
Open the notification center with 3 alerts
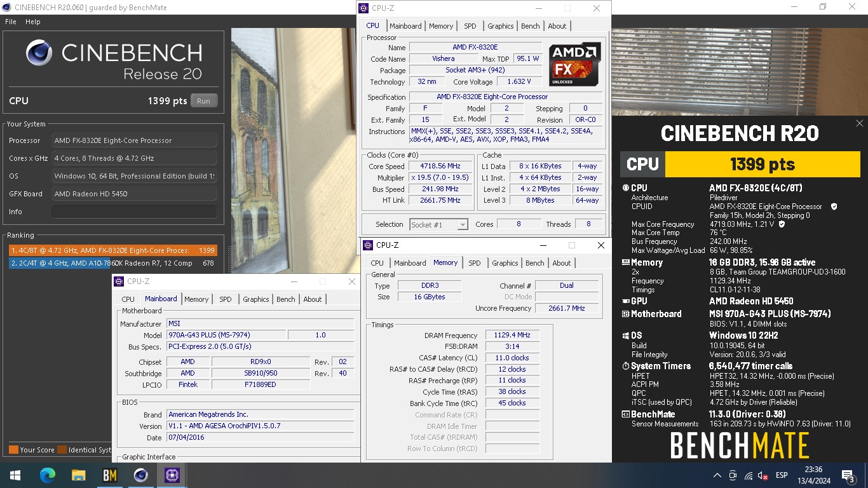point(848,475)
